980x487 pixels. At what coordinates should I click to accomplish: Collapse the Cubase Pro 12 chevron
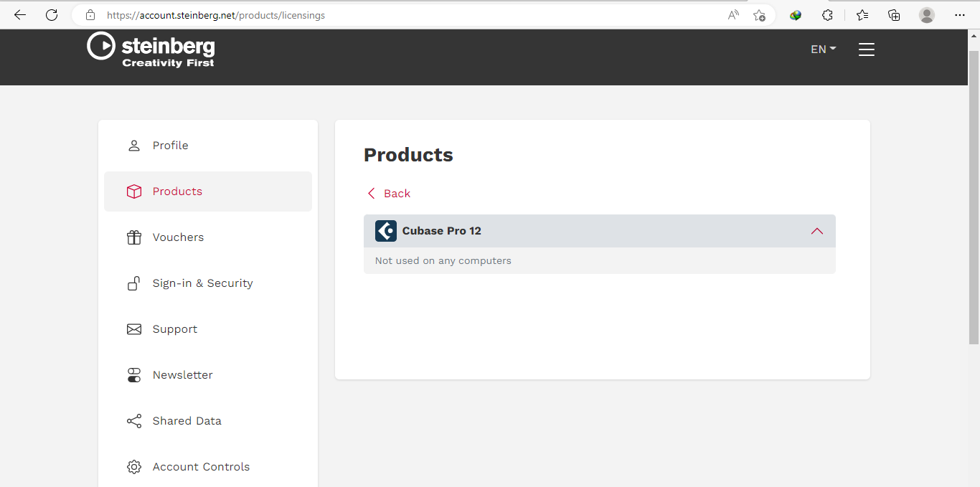click(817, 231)
